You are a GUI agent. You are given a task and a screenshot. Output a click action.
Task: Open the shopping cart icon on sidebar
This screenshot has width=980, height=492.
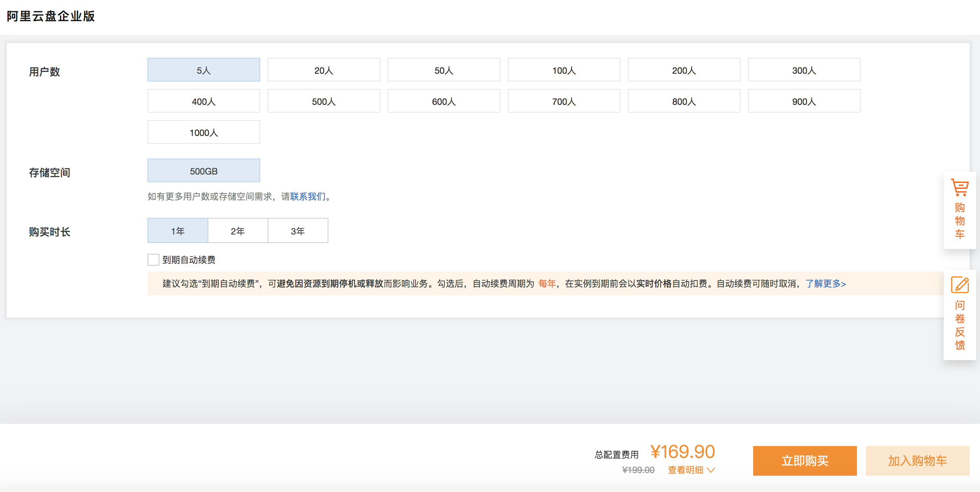(960, 187)
